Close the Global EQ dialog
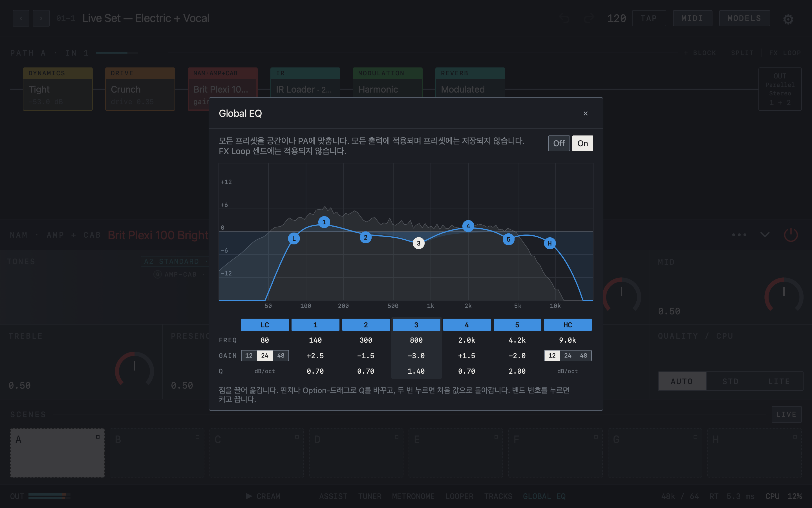This screenshot has width=812, height=508. point(585,113)
